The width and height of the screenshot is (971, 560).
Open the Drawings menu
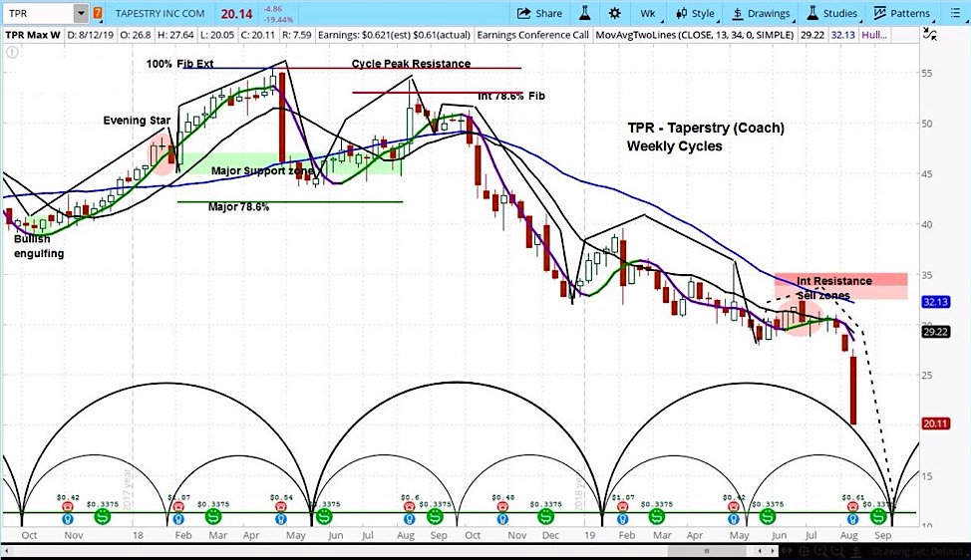761,13
